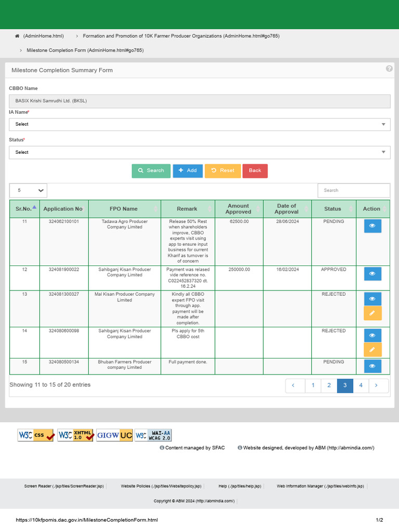Edit rejected Mal Kisan Producer application

coord(373,313)
